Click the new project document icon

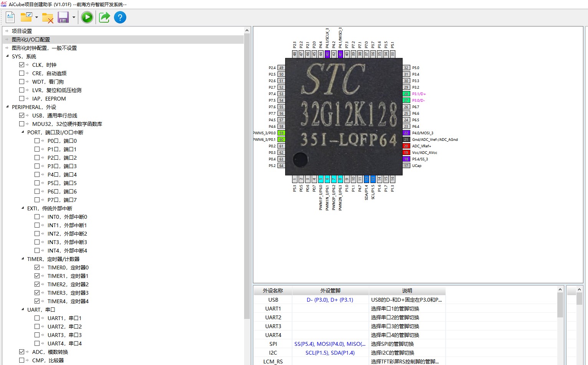click(10, 17)
